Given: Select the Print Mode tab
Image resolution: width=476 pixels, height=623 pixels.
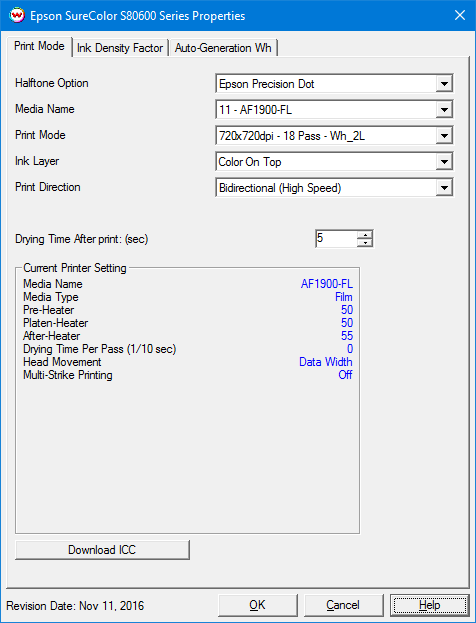Looking at the screenshot, I should pos(39,46).
